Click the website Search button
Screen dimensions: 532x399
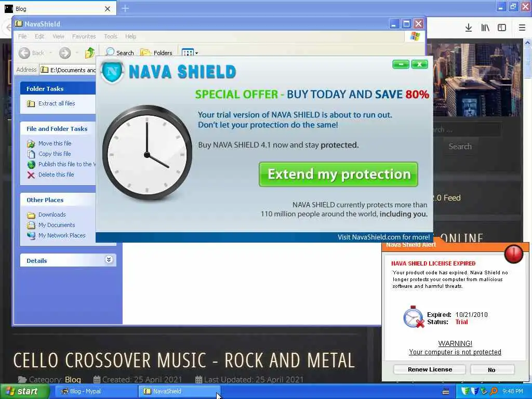[x=460, y=147]
